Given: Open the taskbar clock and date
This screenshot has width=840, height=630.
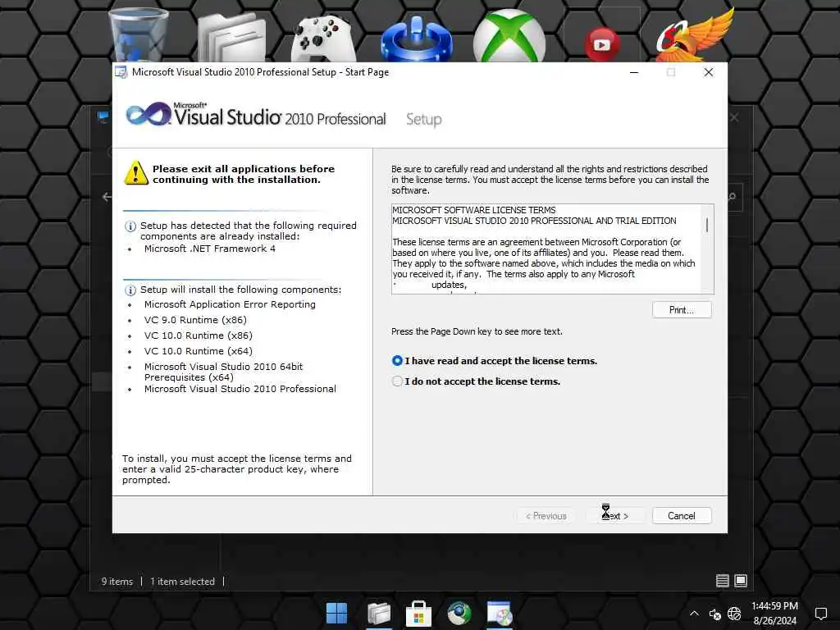Looking at the screenshot, I should click(x=774, y=614).
